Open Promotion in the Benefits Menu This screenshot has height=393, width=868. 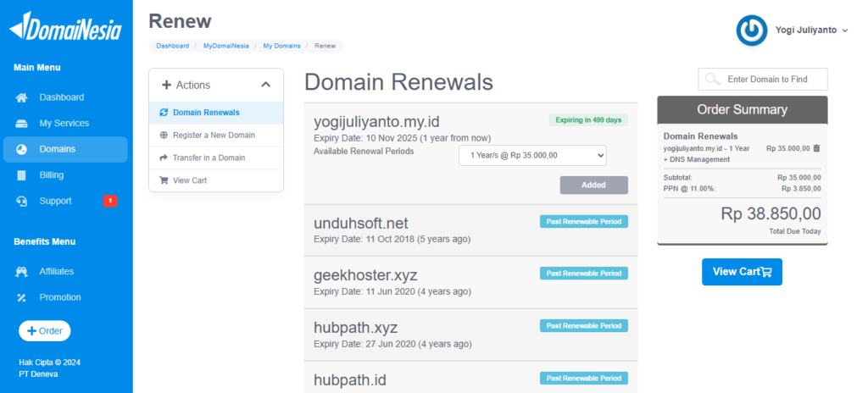pos(59,297)
